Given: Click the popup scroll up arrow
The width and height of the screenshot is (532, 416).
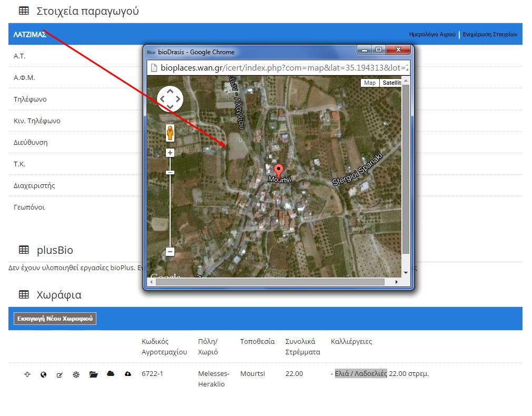Looking at the screenshot, I should tap(406, 81).
